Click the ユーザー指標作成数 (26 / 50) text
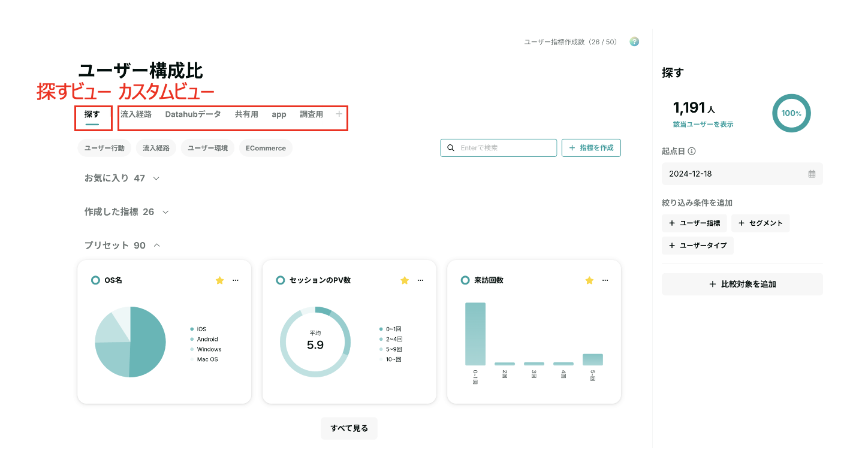Screen dimensions: 868x460 point(571,42)
